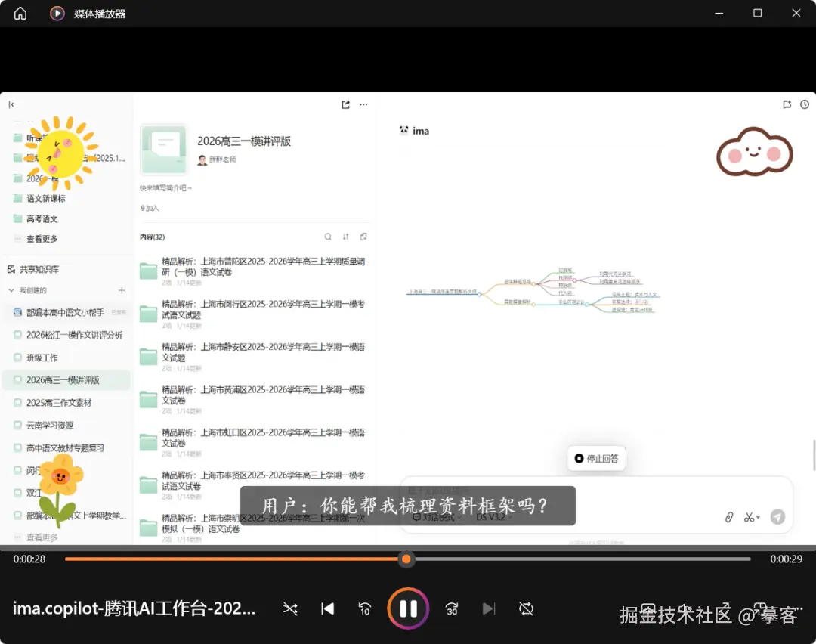
Task: Click the attachment paperclip icon
Action: tap(729, 517)
